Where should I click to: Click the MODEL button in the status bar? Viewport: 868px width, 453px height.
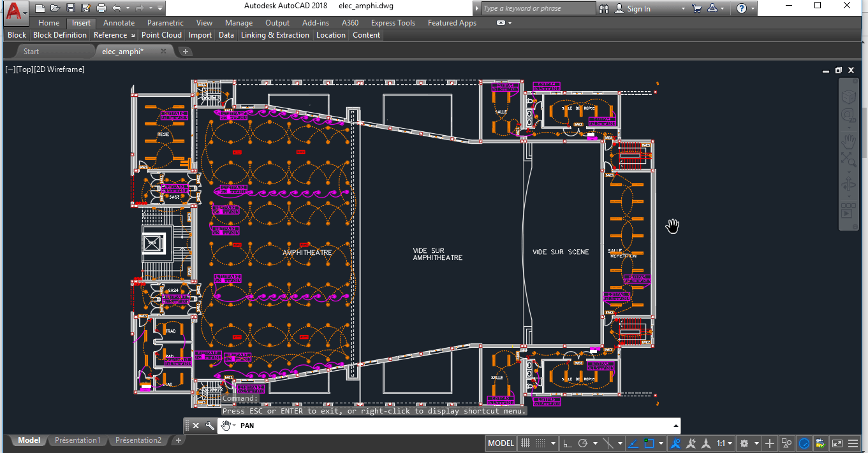(501, 443)
